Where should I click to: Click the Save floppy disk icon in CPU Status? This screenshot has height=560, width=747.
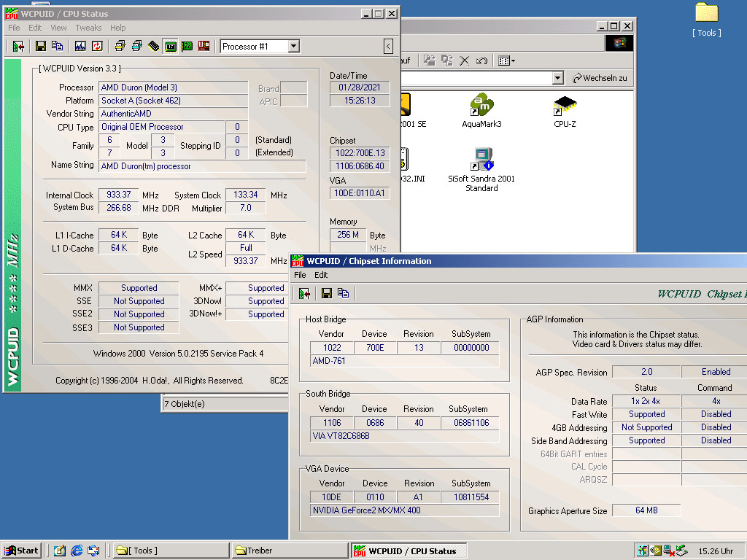pos(41,47)
